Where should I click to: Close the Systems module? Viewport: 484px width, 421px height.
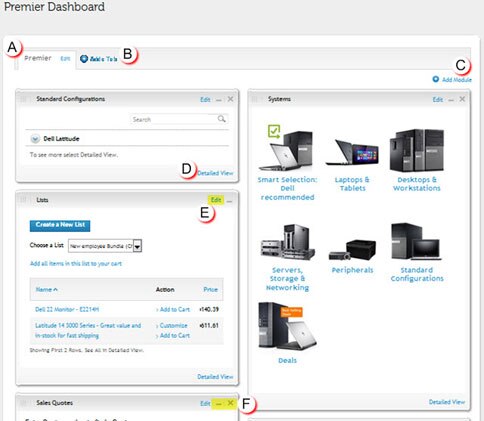(462, 99)
